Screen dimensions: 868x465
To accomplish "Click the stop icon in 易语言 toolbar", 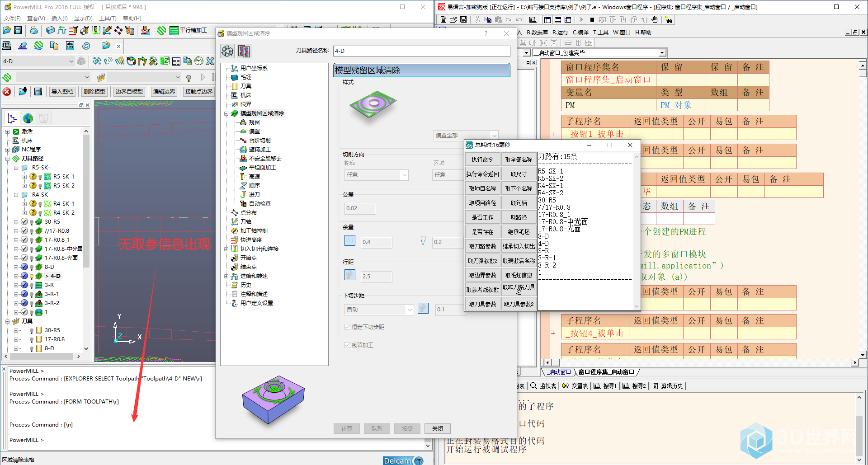I will tap(592, 20).
